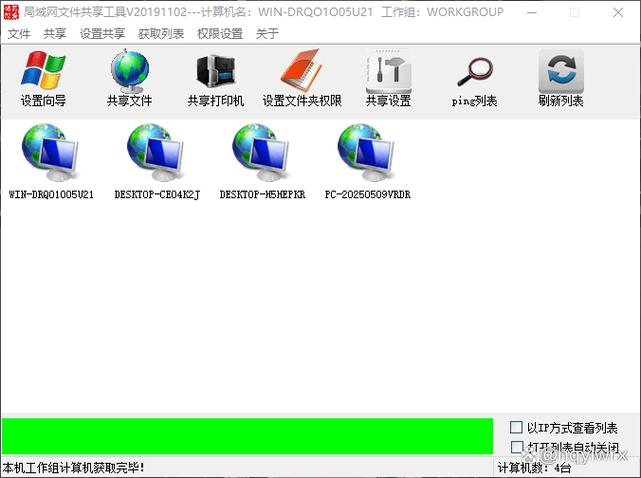
Task: Toggle the 打开列表自动关闭 checkbox
Action: tap(517, 447)
